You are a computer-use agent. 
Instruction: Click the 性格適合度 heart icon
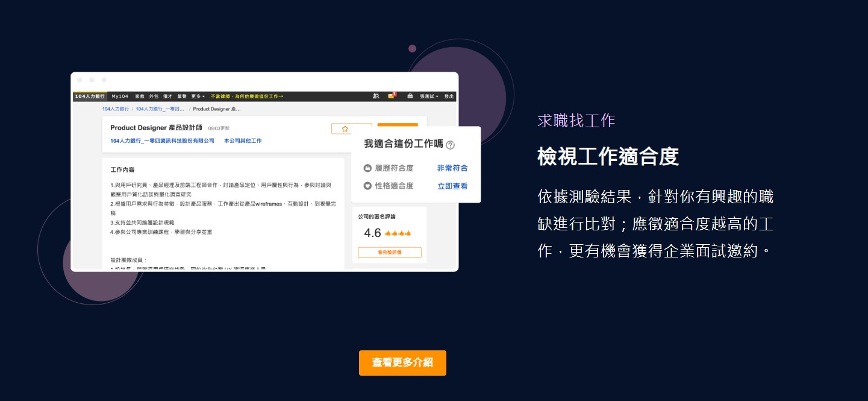367,186
